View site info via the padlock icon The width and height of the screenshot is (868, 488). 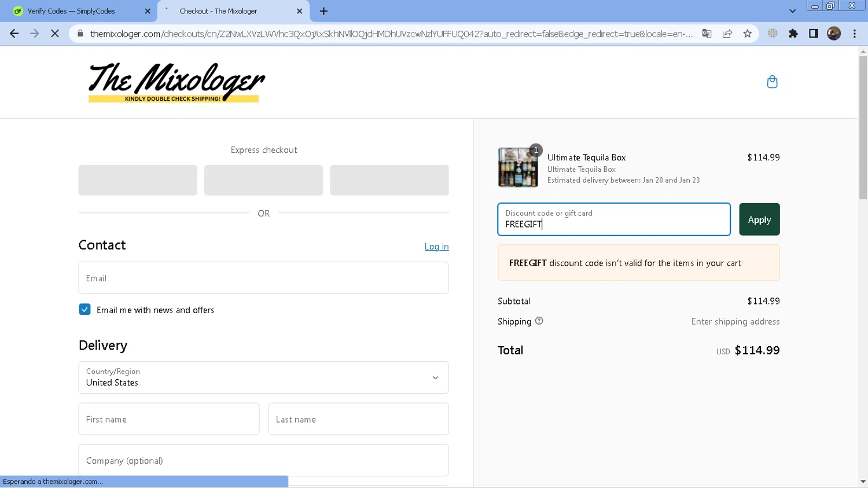pos(80,34)
